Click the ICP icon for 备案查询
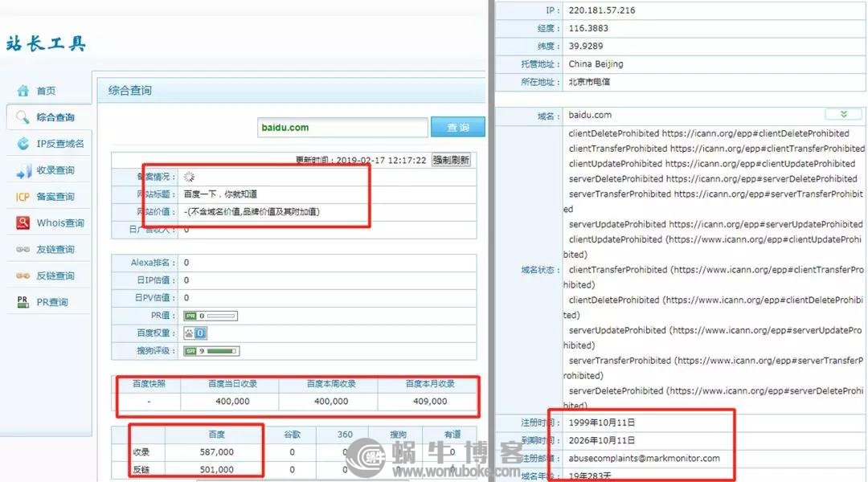The height and width of the screenshot is (482, 868). [x=23, y=197]
